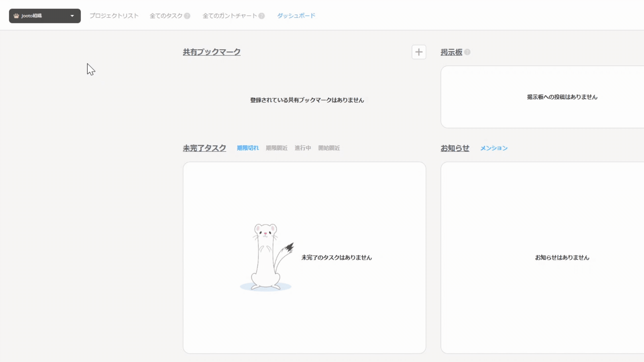Open the 全てのガントチャート help icon
Image resolution: width=644 pixels, height=362 pixels.
(261, 15)
